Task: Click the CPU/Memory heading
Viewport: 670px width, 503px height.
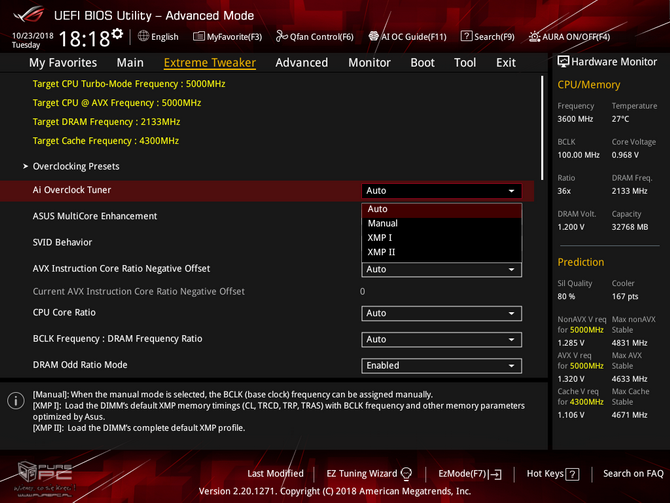Action: (x=588, y=85)
